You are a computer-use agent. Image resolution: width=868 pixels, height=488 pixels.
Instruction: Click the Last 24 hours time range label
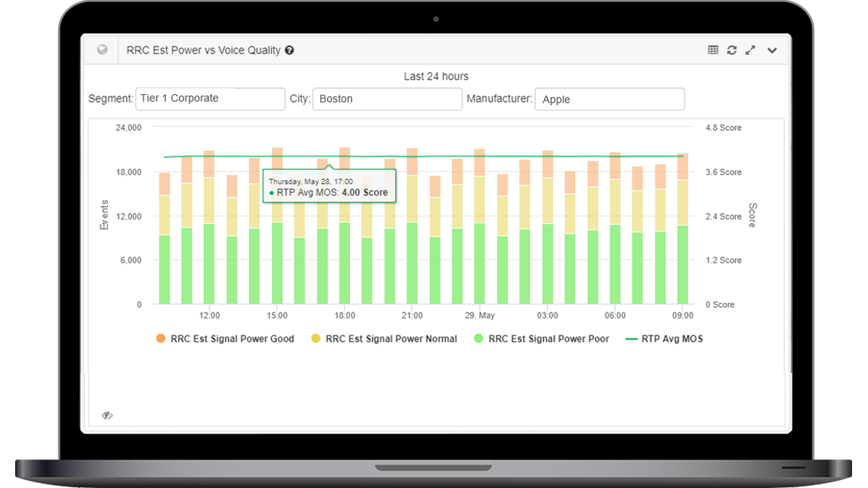(436, 77)
